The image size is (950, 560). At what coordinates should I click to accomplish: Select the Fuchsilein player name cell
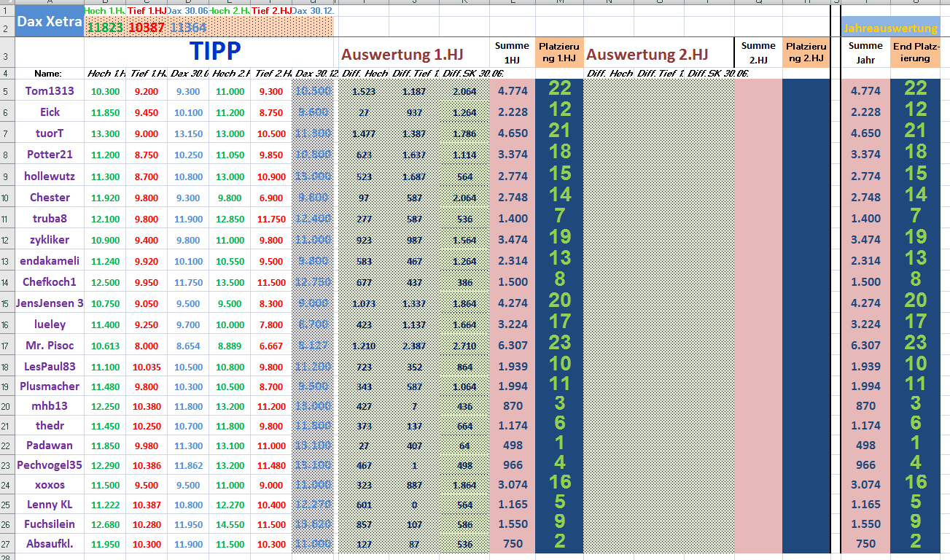[48, 524]
